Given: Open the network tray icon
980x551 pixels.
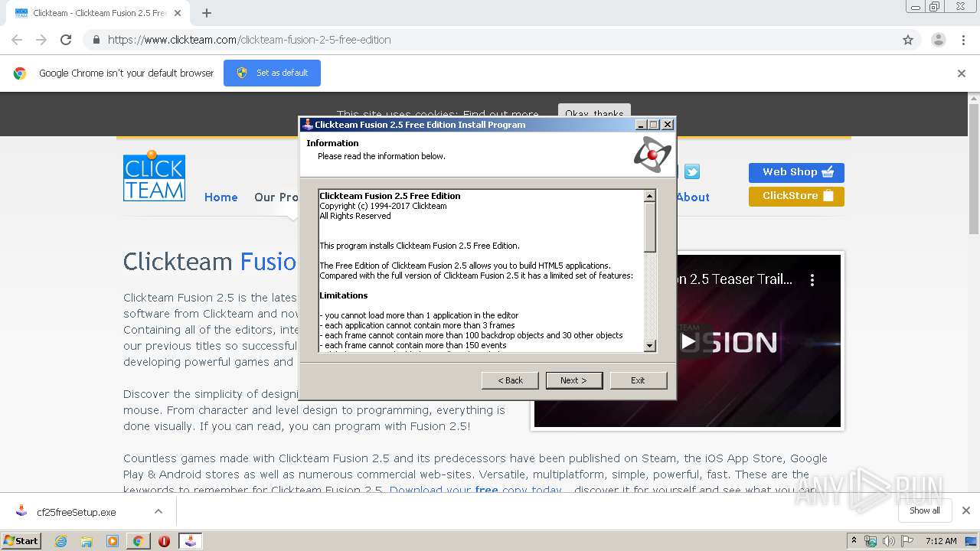Looking at the screenshot, I should pyautogui.click(x=871, y=541).
